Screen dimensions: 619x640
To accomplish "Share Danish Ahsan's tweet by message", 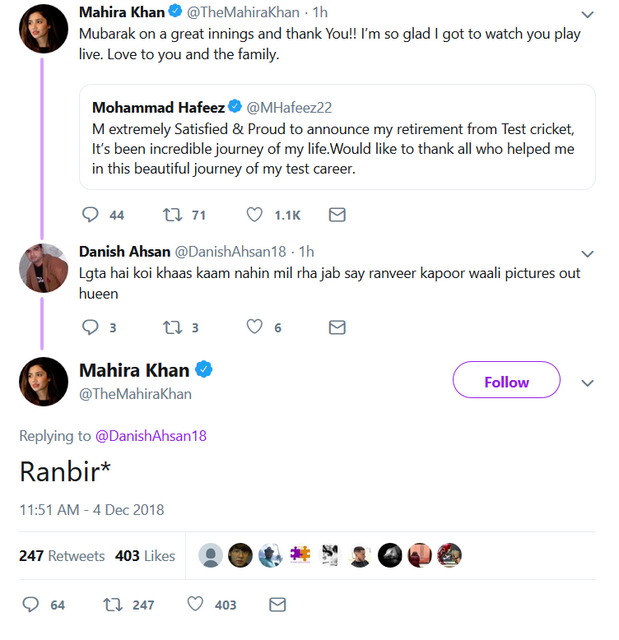I will point(337,327).
